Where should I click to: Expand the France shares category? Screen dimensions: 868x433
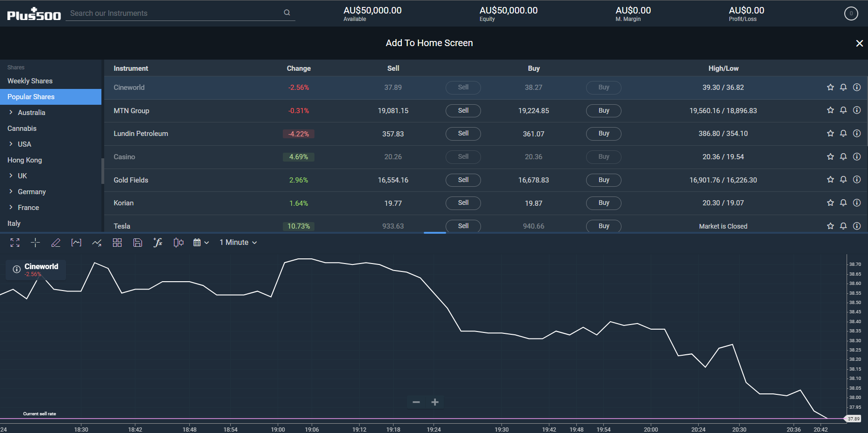click(x=11, y=208)
